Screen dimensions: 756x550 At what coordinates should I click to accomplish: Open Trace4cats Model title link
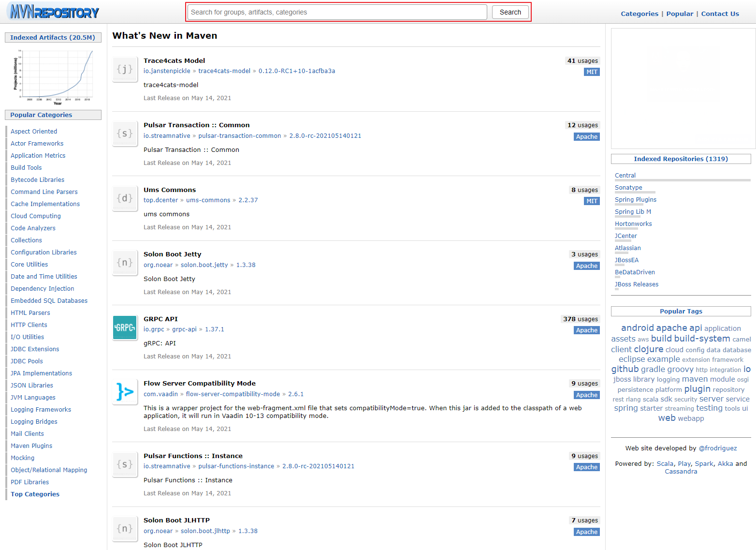174,60
